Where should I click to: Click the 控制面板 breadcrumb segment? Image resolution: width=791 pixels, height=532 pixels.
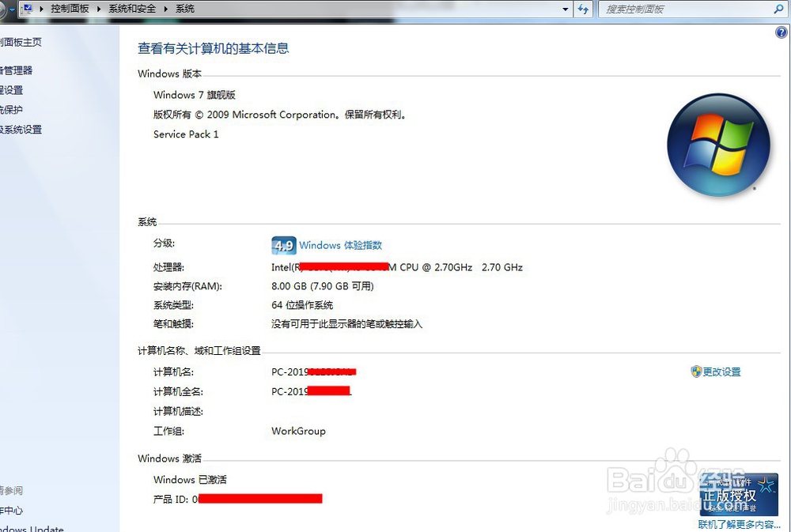70,9
